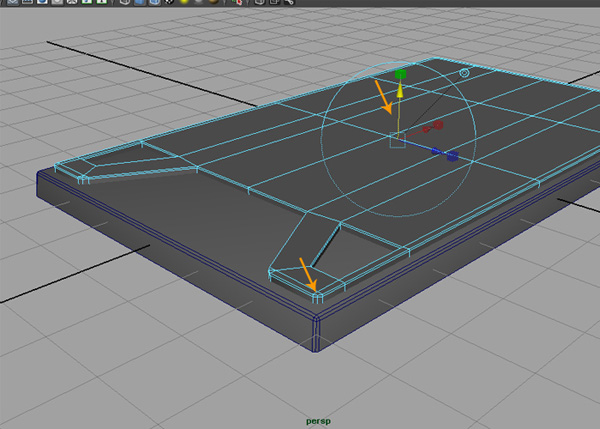Toggle the checkered textured display icon
This screenshot has height=429, width=600.
pos(170,3)
